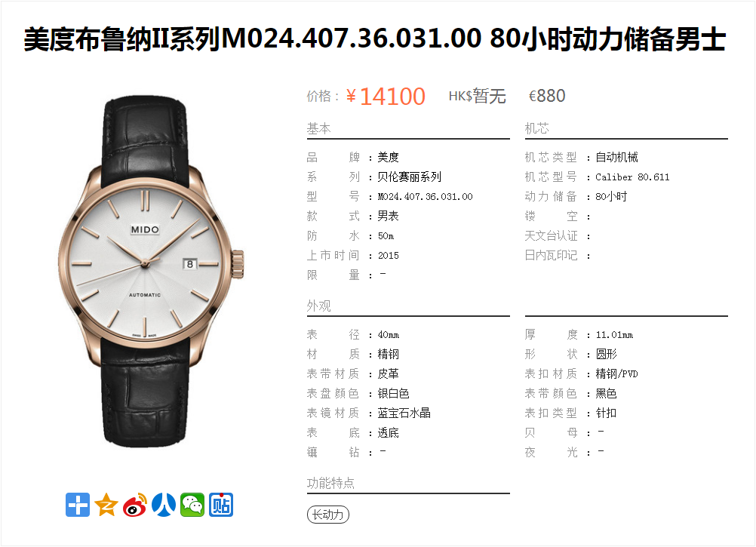Share to Baidu Tieba icon
This screenshot has height=547, width=756.
tap(221, 505)
